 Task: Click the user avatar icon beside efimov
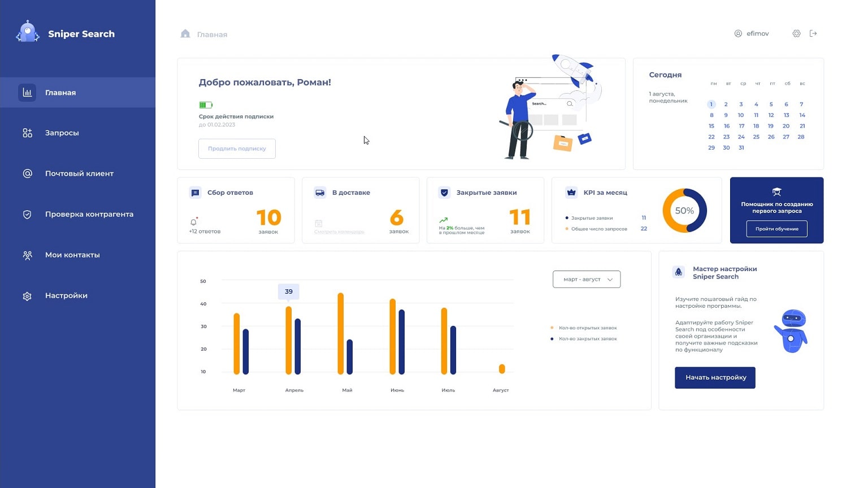pyautogui.click(x=738, y=33)
